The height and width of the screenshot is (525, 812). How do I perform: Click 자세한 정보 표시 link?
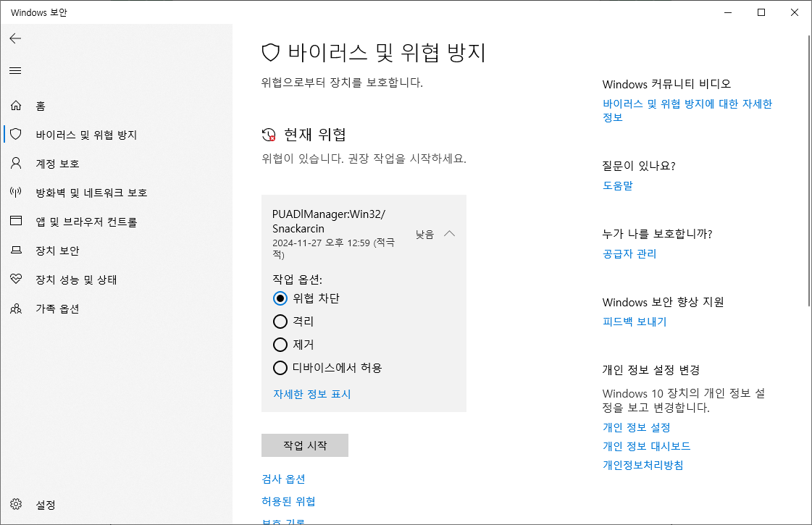[x=311, y=394]
